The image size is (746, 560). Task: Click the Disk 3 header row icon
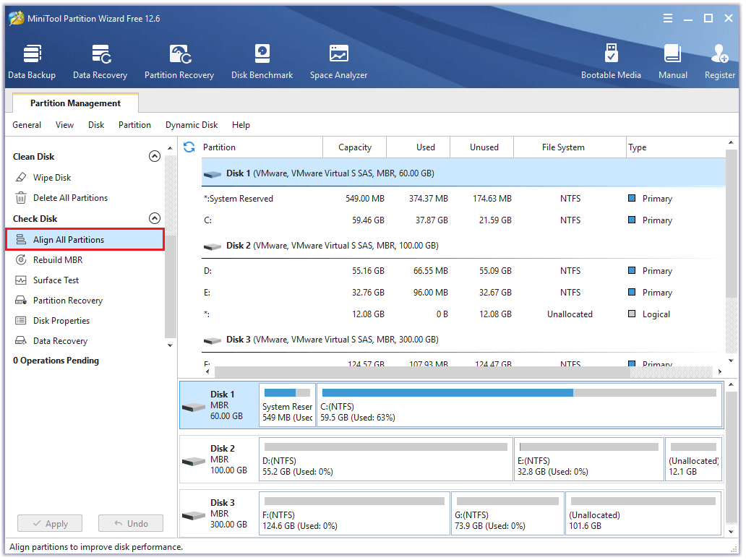(213, 340)
